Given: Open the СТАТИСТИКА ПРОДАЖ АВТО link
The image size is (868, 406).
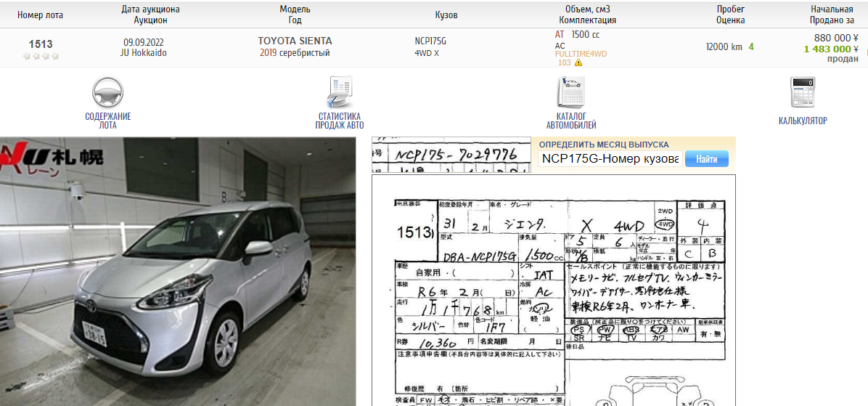Looking at the screenshot, I should pos(340,121).
